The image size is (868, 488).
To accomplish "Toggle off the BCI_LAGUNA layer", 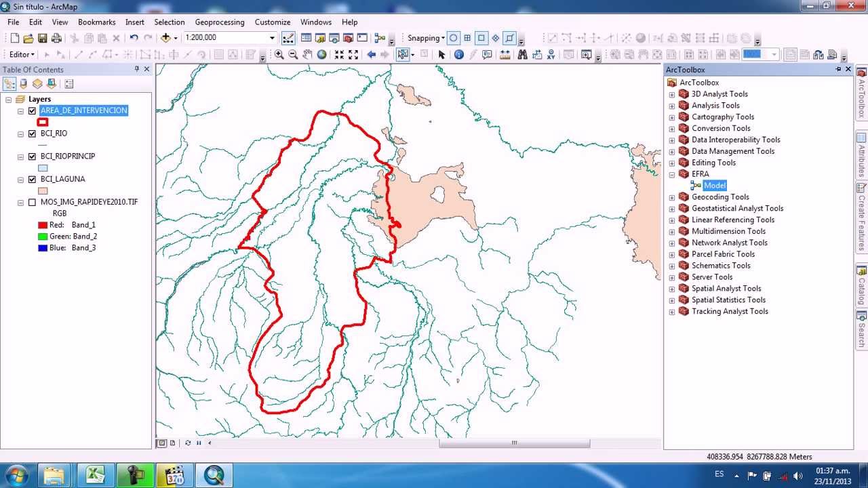I will (x=31, y=179).
